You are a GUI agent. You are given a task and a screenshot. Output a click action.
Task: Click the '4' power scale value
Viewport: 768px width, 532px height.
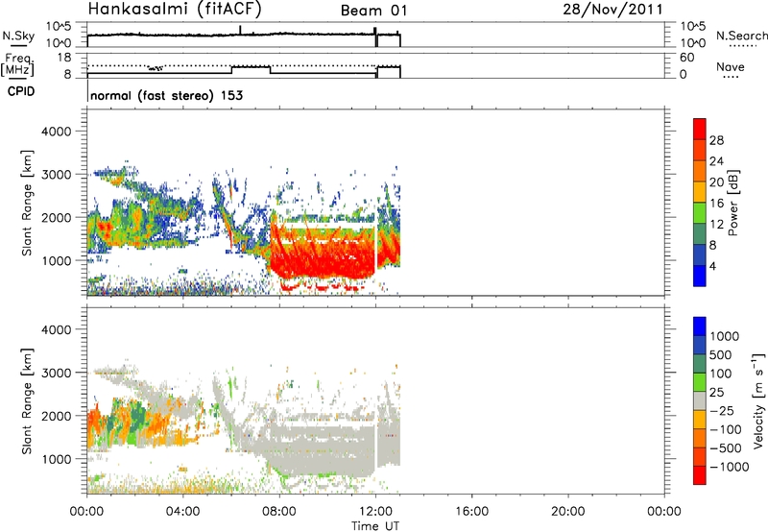[713, 267]
